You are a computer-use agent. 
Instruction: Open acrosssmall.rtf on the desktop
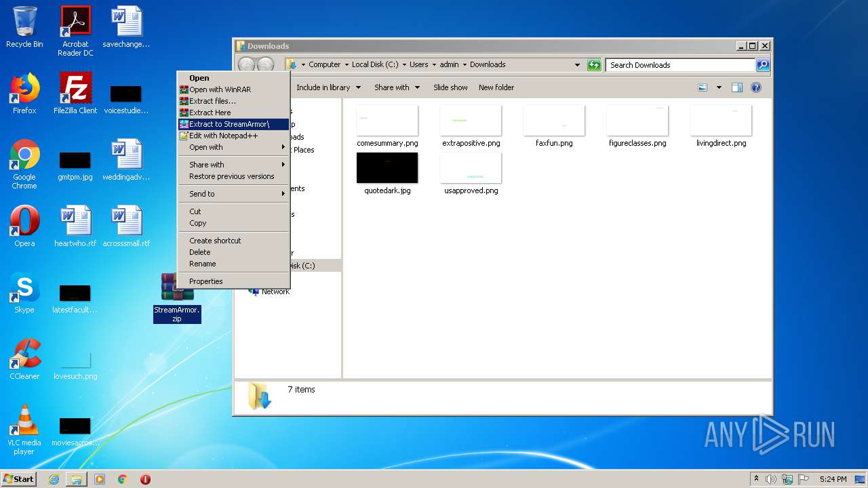(x=126, y=226)
